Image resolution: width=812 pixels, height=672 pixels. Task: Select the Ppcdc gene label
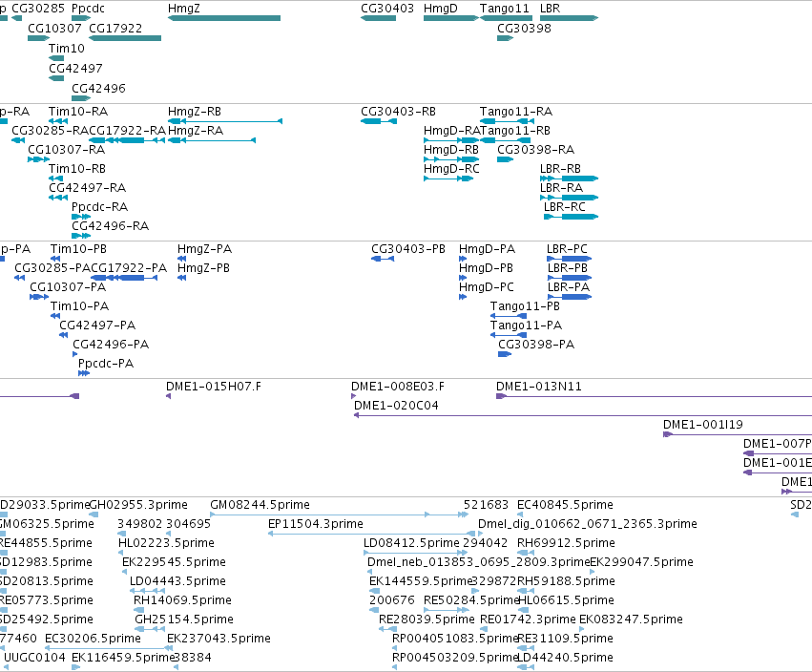click(88, 9)
